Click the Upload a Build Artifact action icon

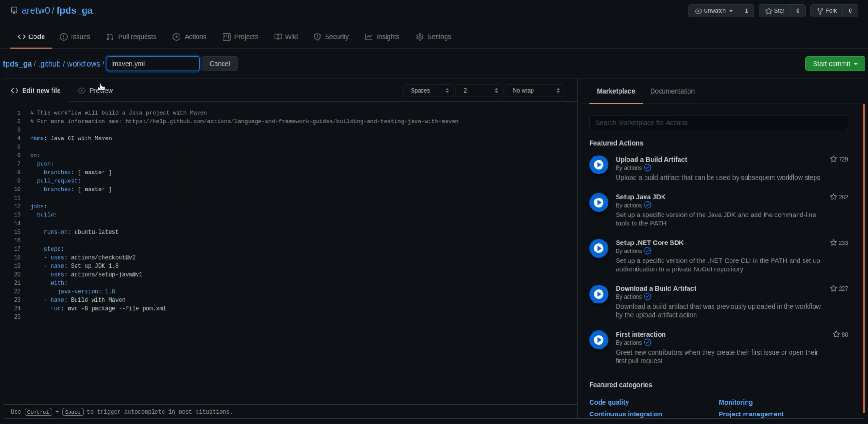599,165
